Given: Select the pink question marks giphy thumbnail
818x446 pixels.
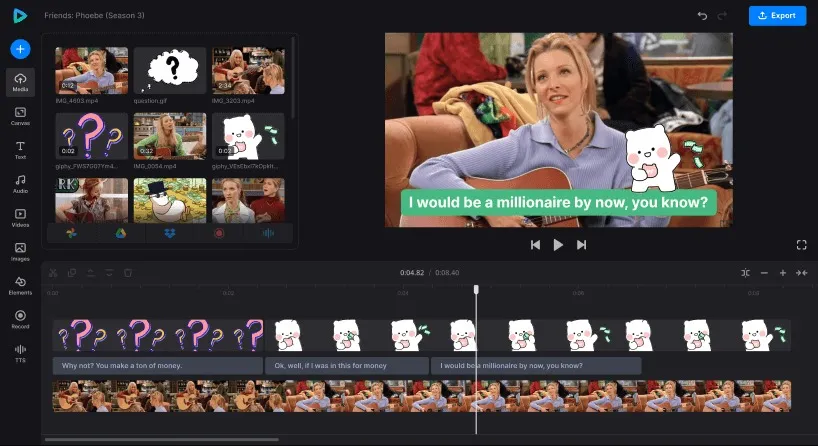Looking at the screenshot, I should click(x=91, y=136).
